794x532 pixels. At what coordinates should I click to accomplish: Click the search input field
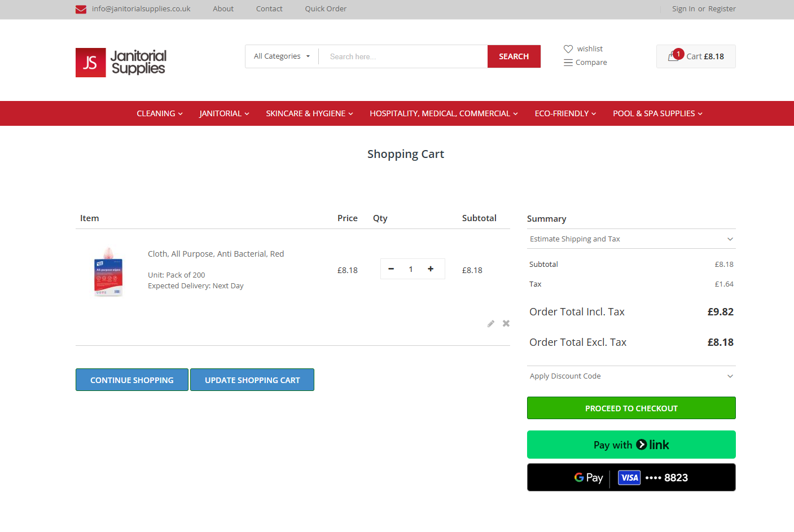click(x=402, y=56)
